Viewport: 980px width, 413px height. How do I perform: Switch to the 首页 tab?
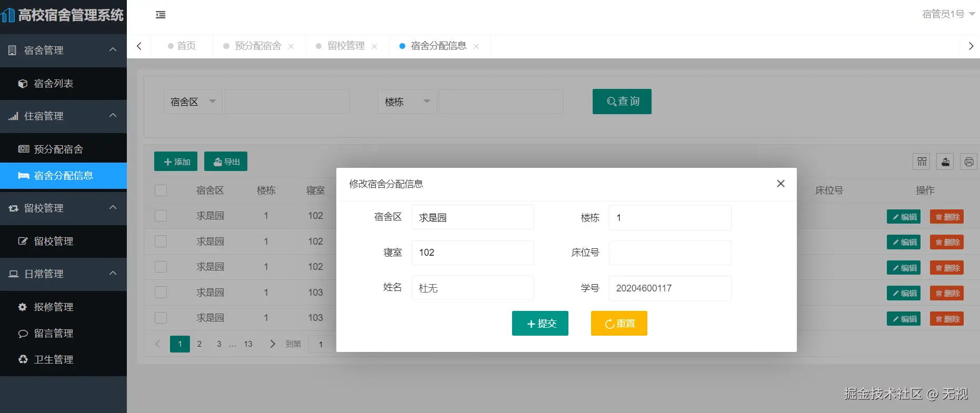[182, 46]
